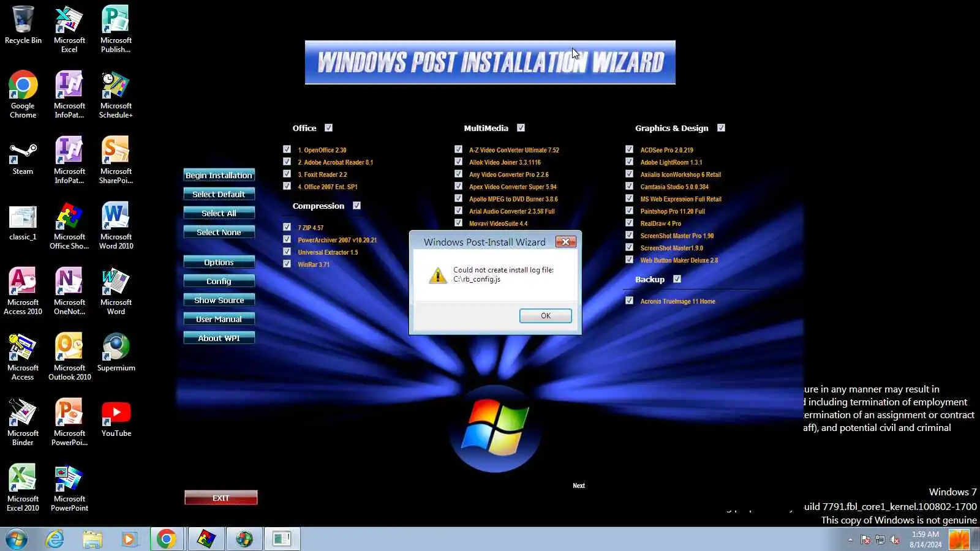Open the network tray icon
Viewport: 980px width, 551px height.
880,539
